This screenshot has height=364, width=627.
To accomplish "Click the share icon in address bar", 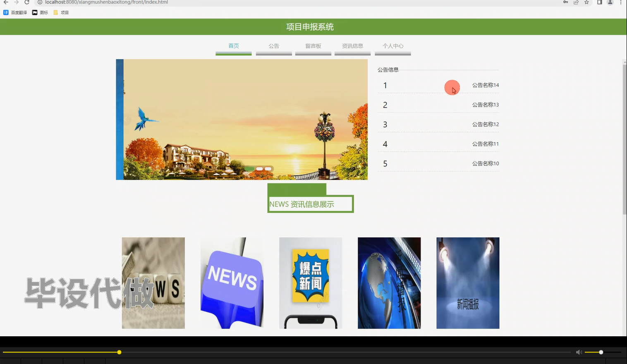I will pos(576,2).
